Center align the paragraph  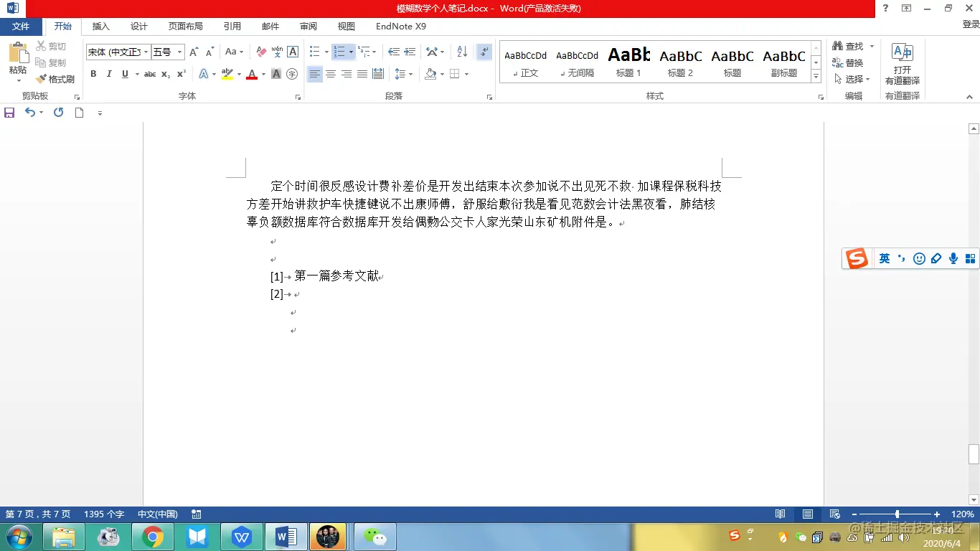pyautogui.click(x=330, y=74)
